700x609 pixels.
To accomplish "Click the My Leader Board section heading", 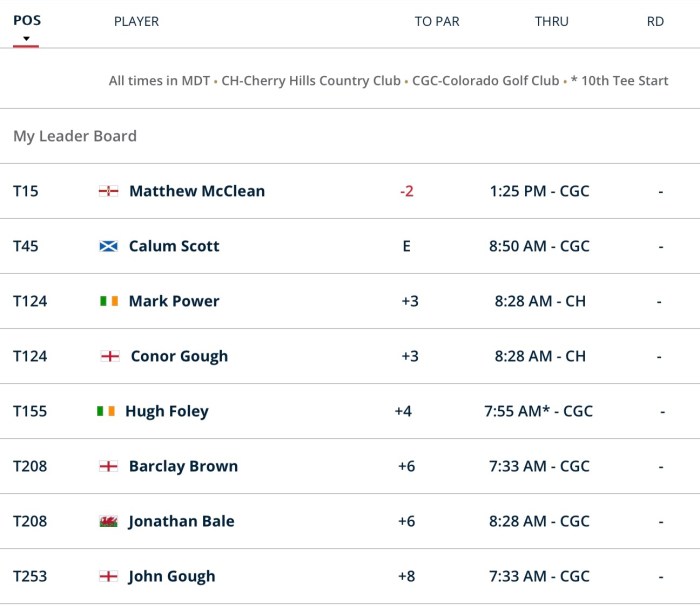I will click(x=75, y=136).
